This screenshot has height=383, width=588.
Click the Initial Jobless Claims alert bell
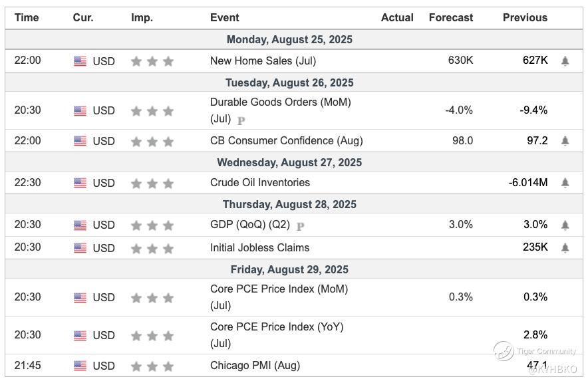click(x=565, y=248)
